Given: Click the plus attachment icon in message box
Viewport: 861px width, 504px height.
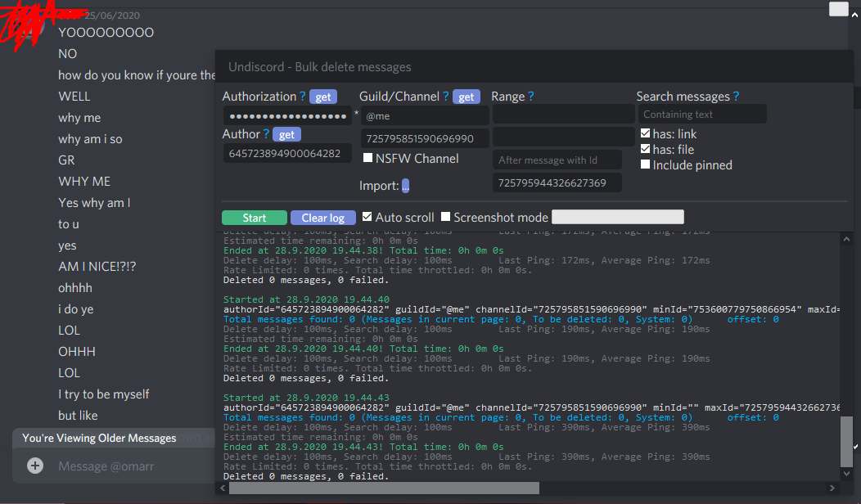Looking at the screenshot, I should 35,466.
